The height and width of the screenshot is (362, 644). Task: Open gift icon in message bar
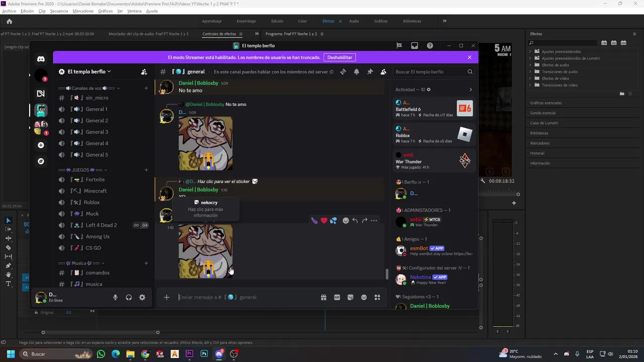[324, 298]
